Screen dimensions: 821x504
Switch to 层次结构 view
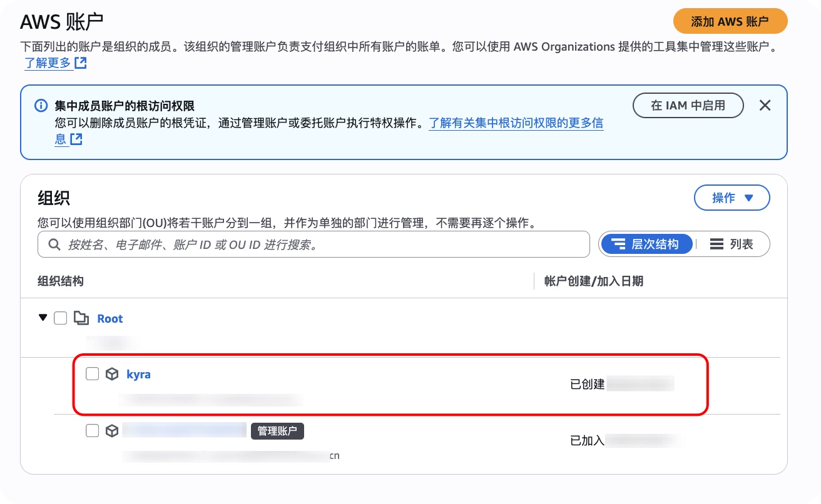point(646,244)
